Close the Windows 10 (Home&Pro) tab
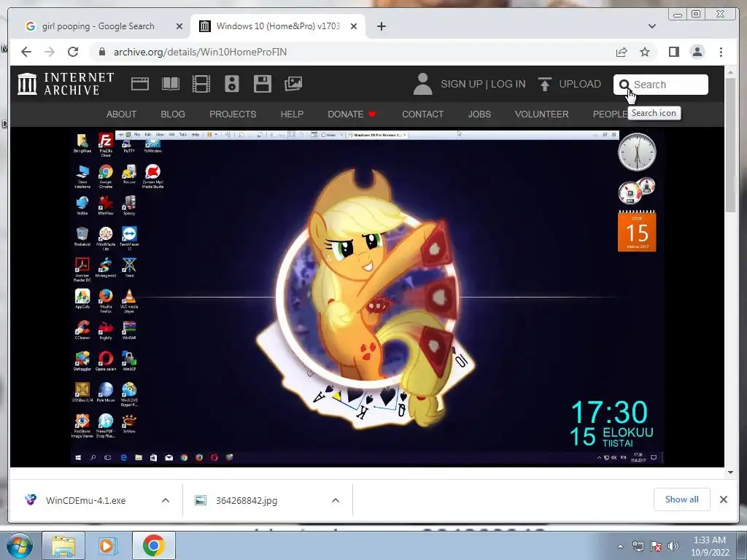Image resolution: width=747 pixels, height=560 pixels. [354, 26]
